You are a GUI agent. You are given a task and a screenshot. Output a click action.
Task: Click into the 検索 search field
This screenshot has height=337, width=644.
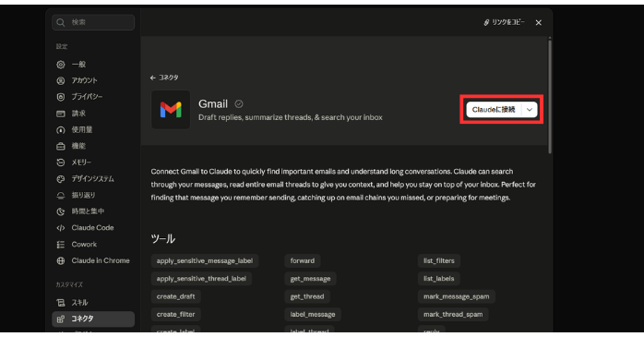tap(93, 22)
